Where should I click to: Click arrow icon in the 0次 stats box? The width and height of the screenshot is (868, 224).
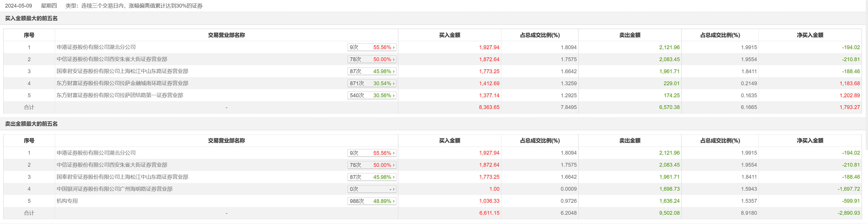(x=394, y=189)
